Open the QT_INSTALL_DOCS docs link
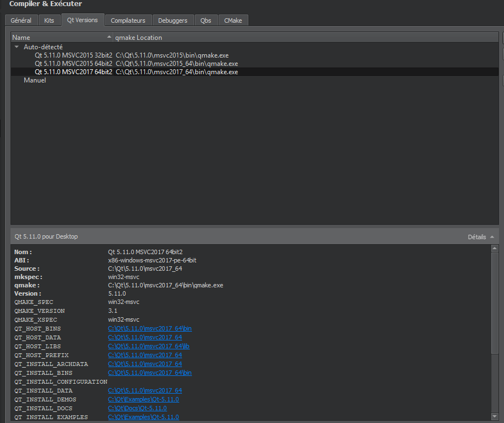 pyautogui.click(x=137, y=408)
